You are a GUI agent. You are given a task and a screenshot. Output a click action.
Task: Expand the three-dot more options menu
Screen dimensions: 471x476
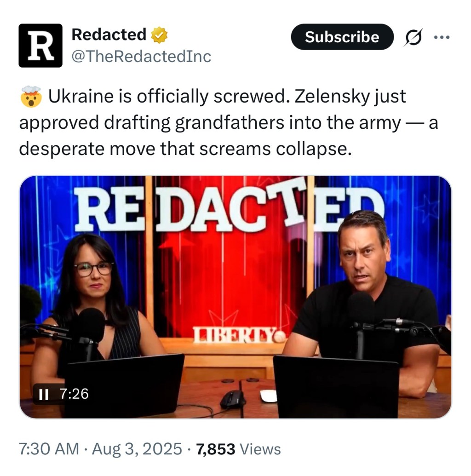pyautogui.click(x=442, y=38)
